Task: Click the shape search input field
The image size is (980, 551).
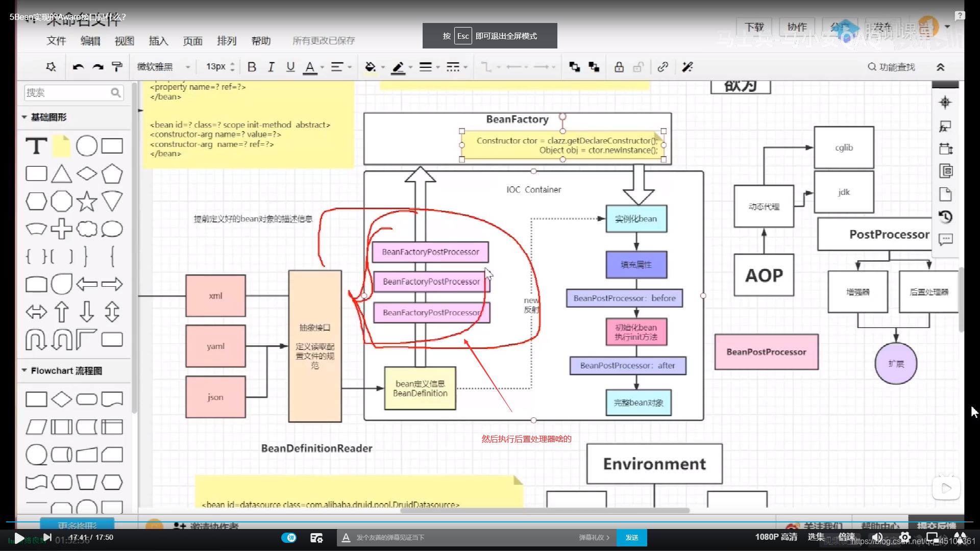Action: point(73,92)
